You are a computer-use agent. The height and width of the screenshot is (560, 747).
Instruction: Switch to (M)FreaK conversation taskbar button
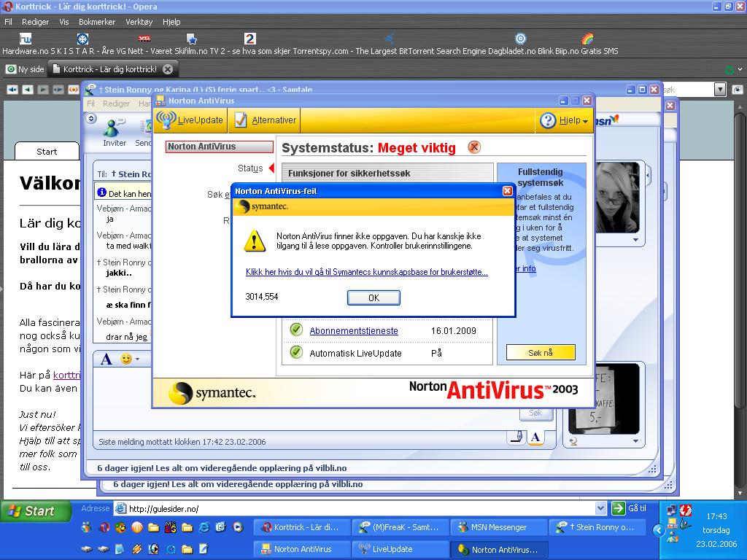pos(400,527)
